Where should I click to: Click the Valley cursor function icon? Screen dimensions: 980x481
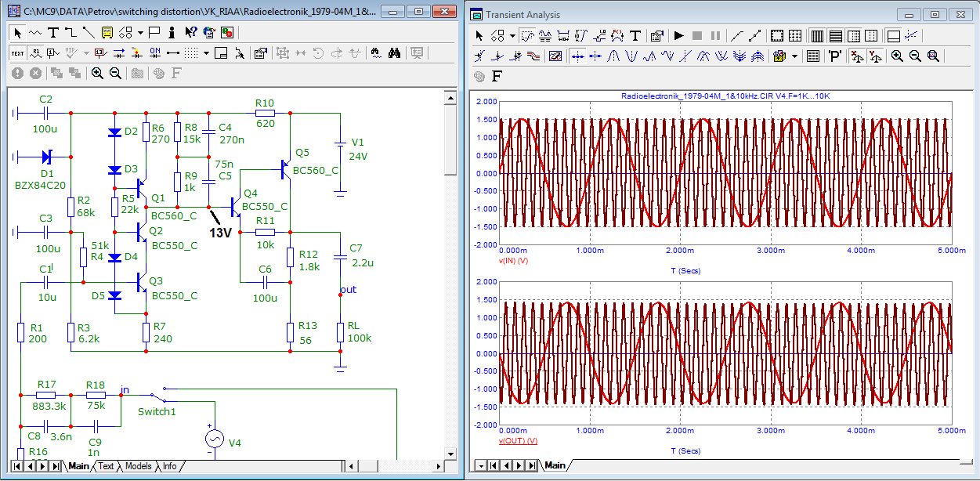pyautogui.click(x=633, y=56)
